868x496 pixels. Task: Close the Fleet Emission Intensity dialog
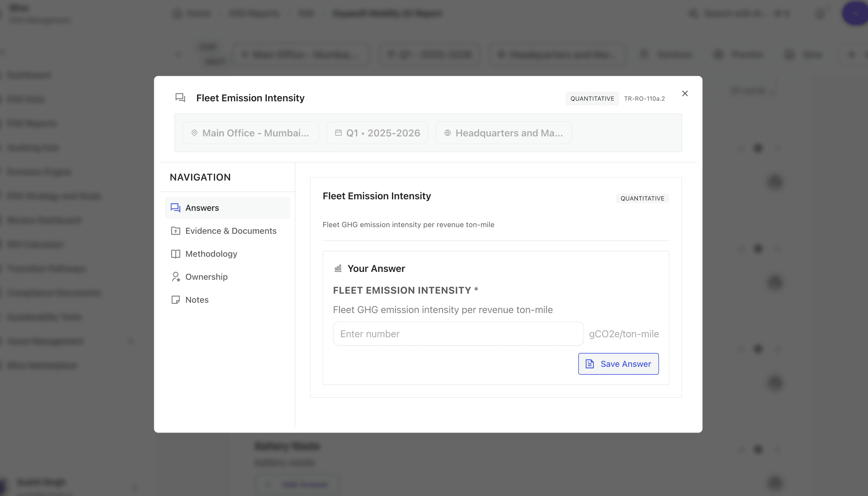(x=685, y=93)
